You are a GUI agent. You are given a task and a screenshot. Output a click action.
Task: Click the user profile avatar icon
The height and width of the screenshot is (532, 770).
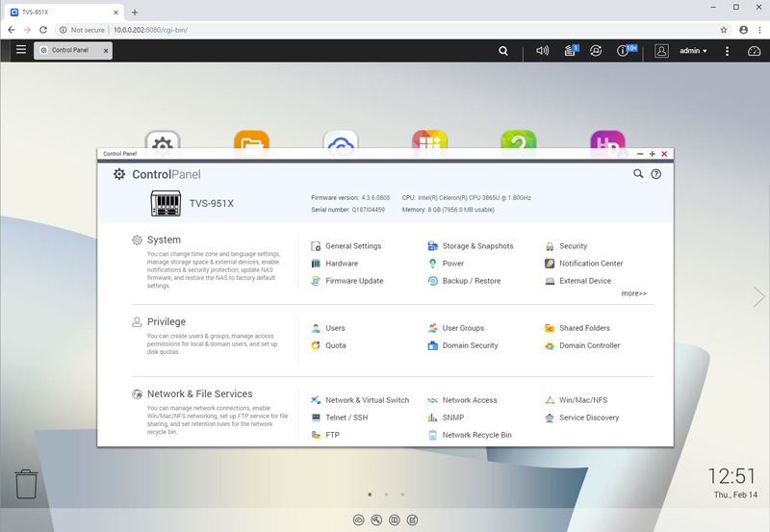[x=661, y=51]
